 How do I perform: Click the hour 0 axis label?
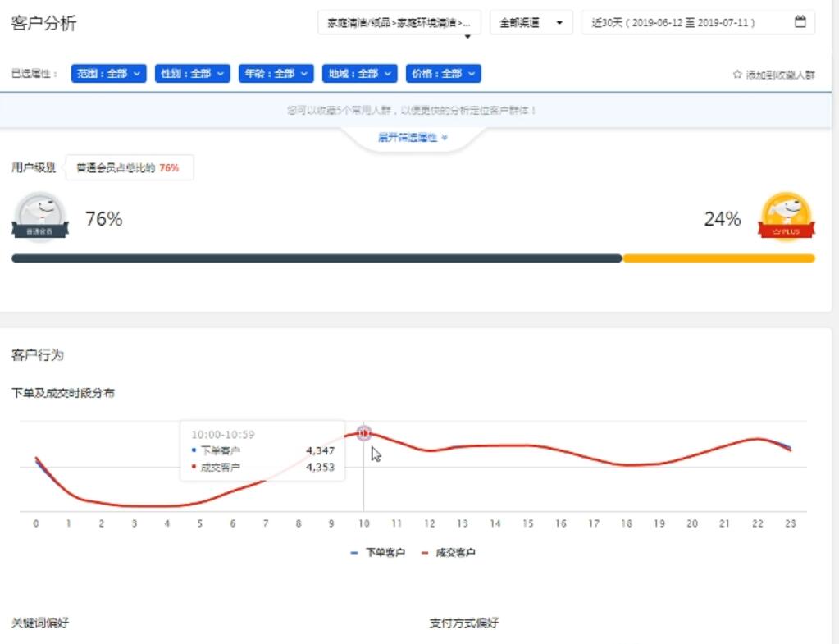[x=36, y=523]
